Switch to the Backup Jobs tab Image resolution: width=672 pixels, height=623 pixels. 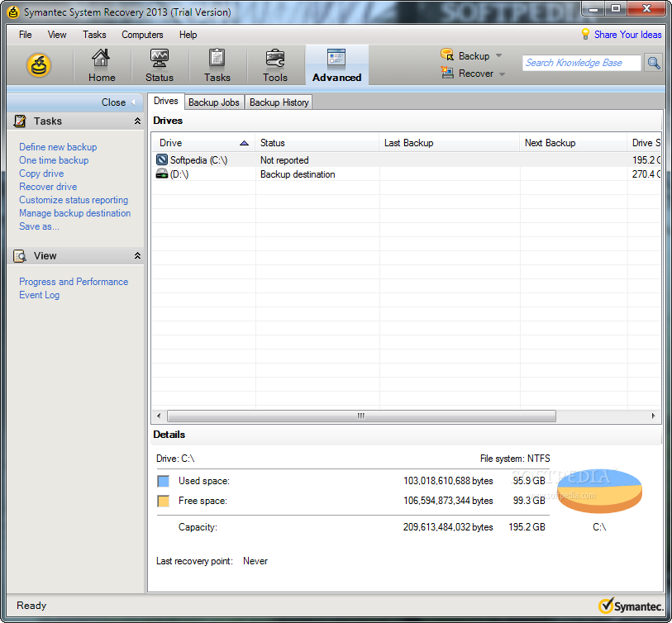[214, 102]
